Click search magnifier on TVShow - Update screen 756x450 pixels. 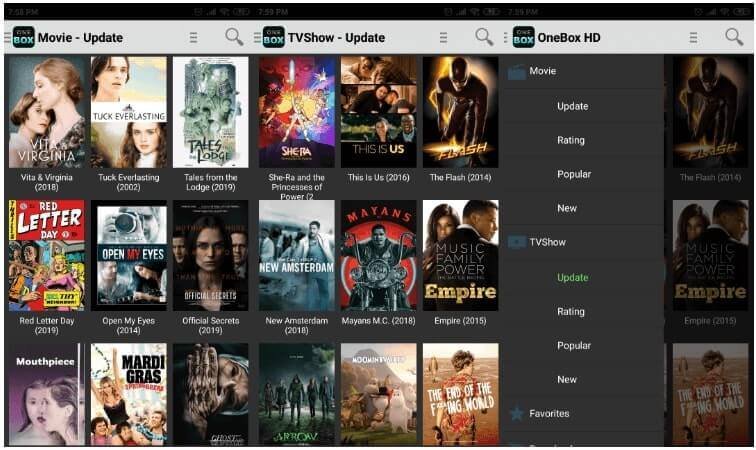pyautogui.click(x=484, y=37)
